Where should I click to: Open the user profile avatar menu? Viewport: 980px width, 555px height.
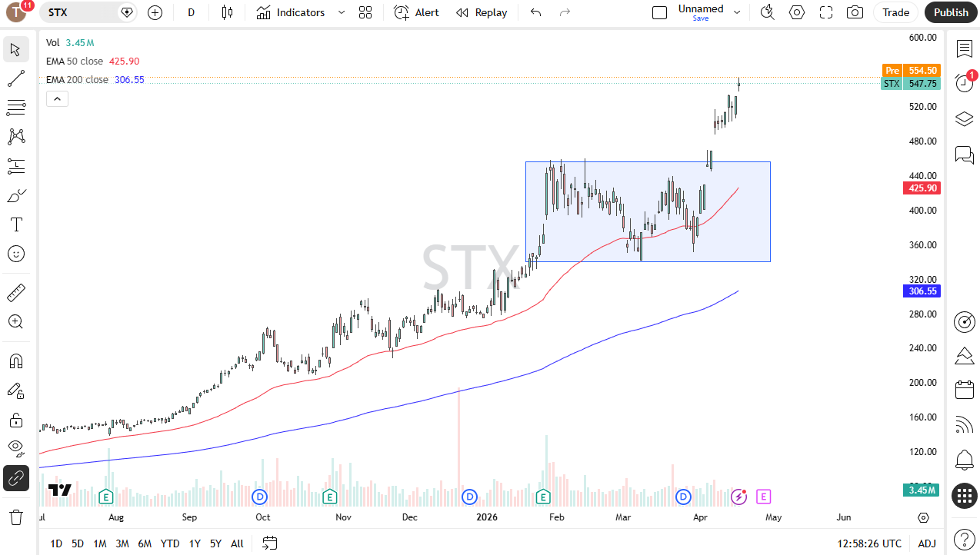(x=17, y=12)
